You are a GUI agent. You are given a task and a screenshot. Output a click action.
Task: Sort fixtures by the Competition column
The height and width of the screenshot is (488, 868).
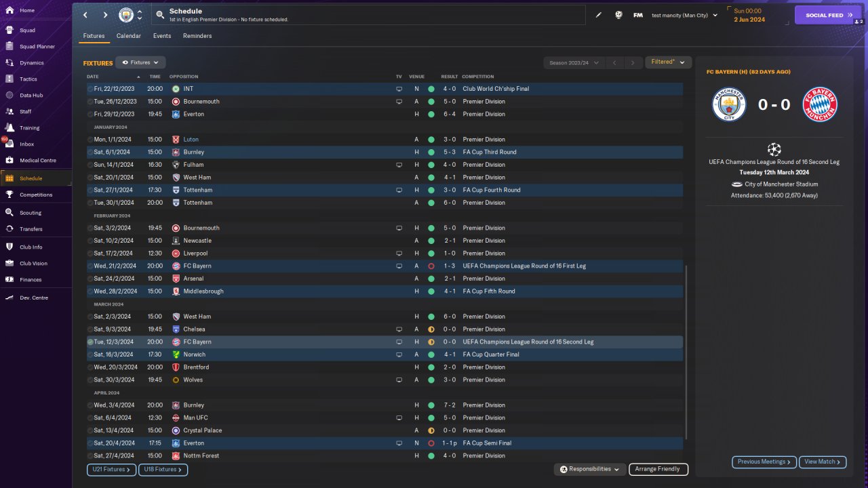pyautogui.click(x=478, y=77)
